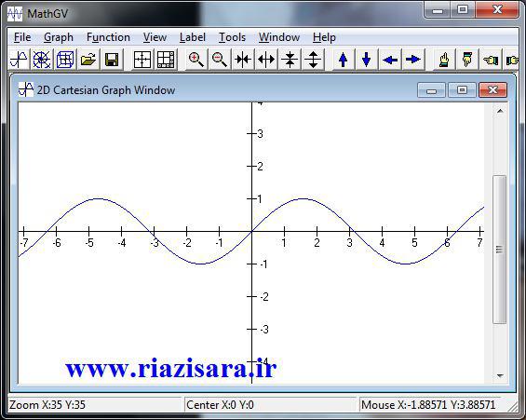
Task: Compress the graph horizontally
Action: point(243,60)
